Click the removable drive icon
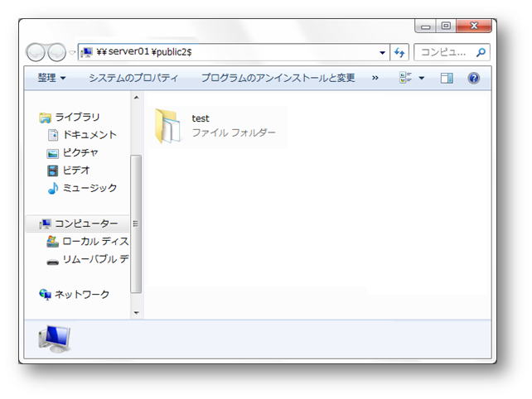532x399 pixels. [52, 262]
